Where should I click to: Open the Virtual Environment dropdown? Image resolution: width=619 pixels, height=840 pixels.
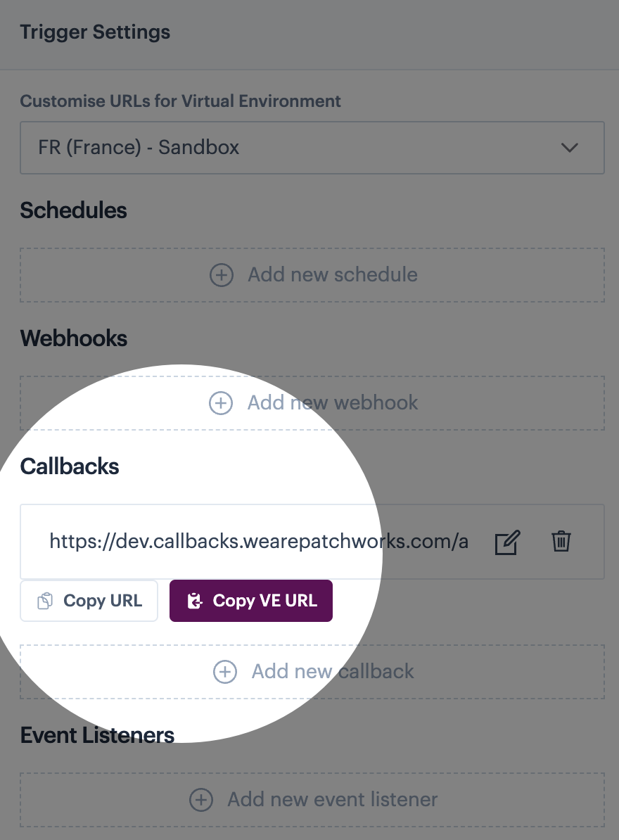click(312, 148)
